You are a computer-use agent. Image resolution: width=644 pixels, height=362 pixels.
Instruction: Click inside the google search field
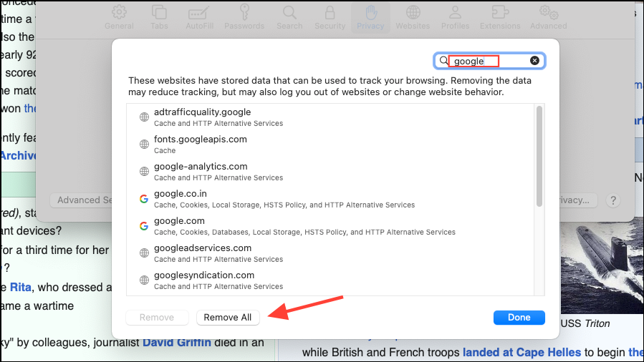[x=489, y=61]
